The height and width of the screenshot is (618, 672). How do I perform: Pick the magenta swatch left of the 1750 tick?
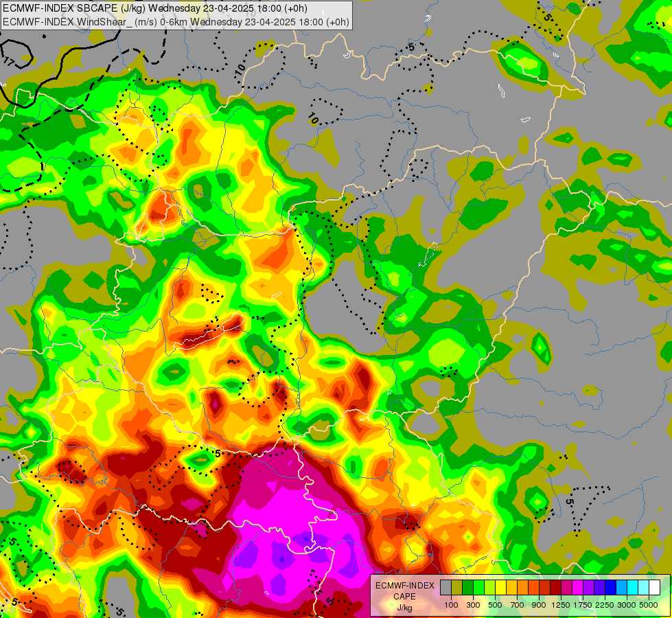578,587
